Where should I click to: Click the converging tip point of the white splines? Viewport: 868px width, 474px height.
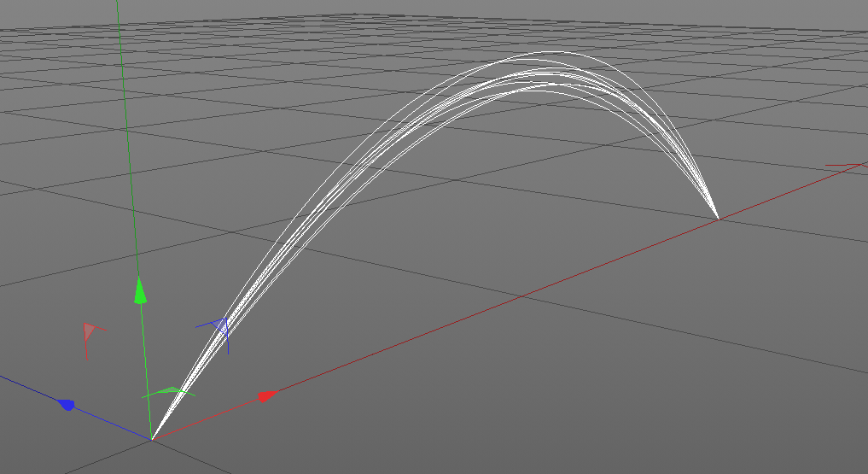pyautogui.click(x=718, y=218)
